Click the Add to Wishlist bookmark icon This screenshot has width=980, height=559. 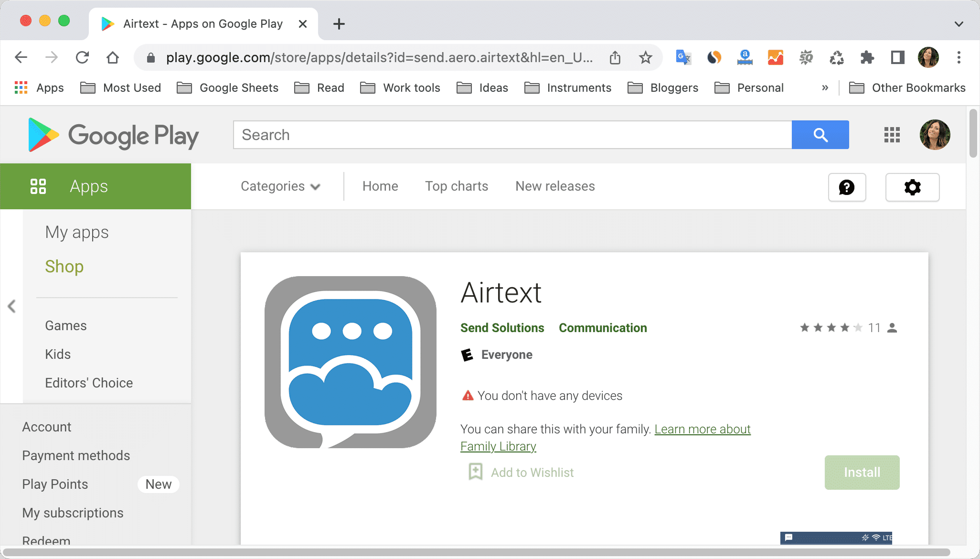[475, 472]
